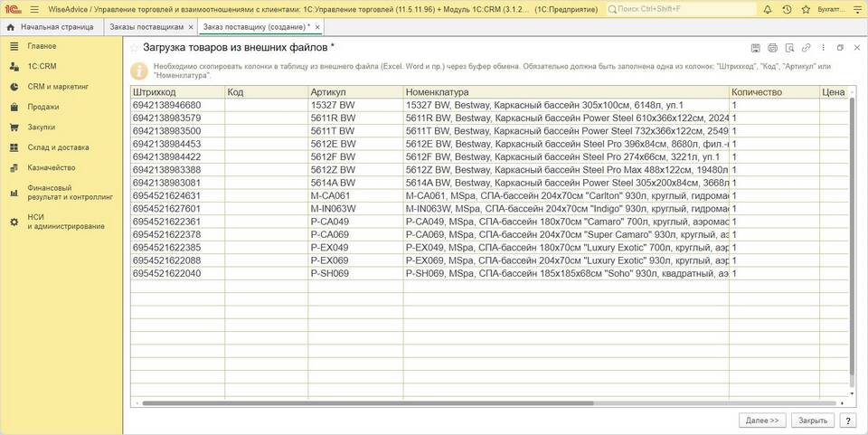Close the Заказ поставщику (создание) tab
The height and width of the screenshot is (435, 868).
(x=317, y=27)
